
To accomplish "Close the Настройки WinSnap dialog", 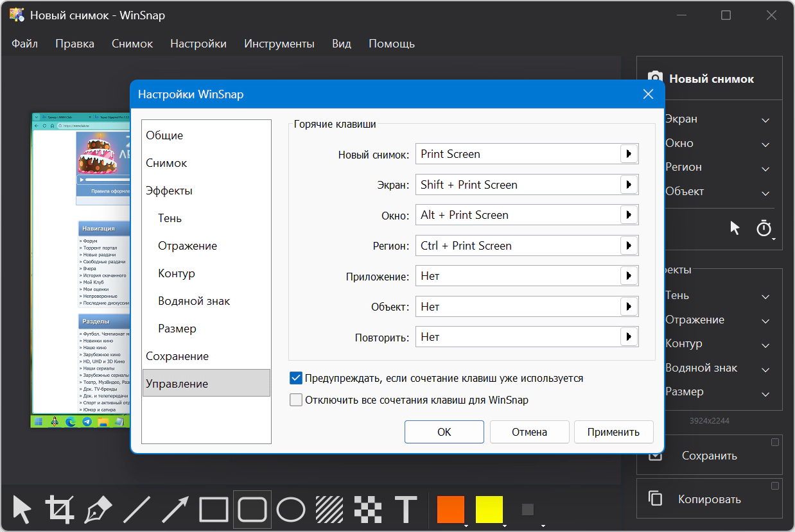I will pos(648,94).
